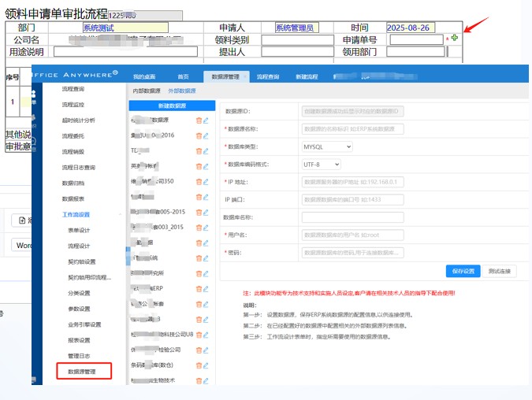This screenshot has height=400, width=532.
Task: Switch to the 内部数据源 tab
Action: [146, 91]
